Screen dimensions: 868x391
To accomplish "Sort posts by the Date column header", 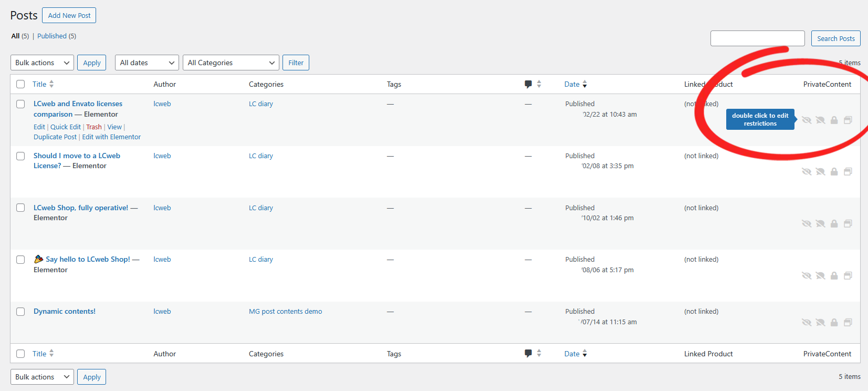I will click(x=572, y=84).
